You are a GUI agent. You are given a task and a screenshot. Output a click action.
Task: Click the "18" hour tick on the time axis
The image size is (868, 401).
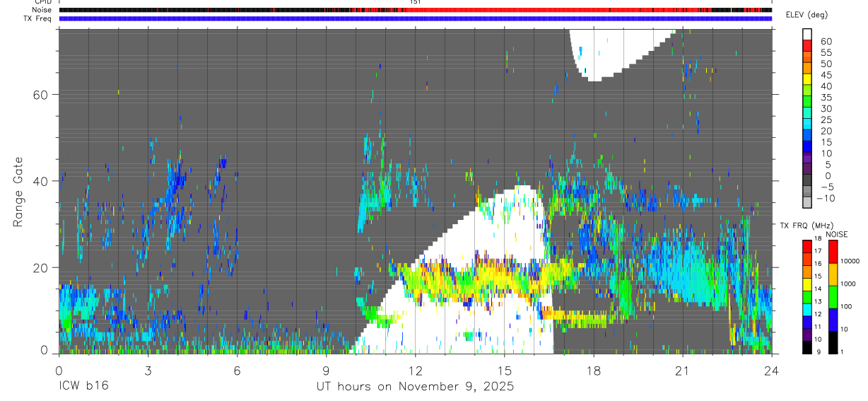[593, 370]
